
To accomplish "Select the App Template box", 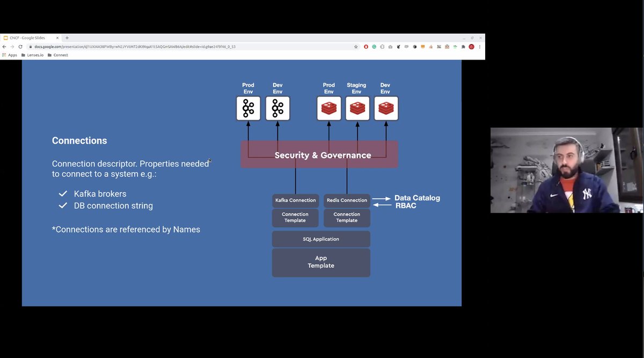I will pos(321,263).
